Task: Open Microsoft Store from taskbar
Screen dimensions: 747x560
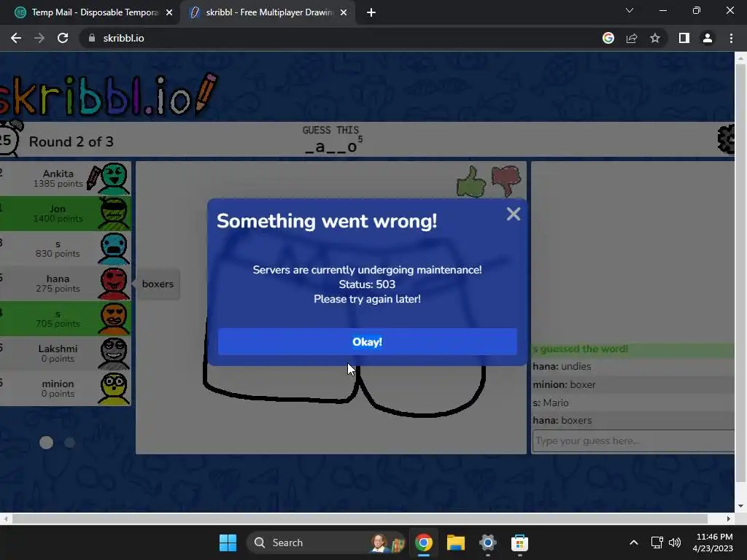Action: coord(519,542)
